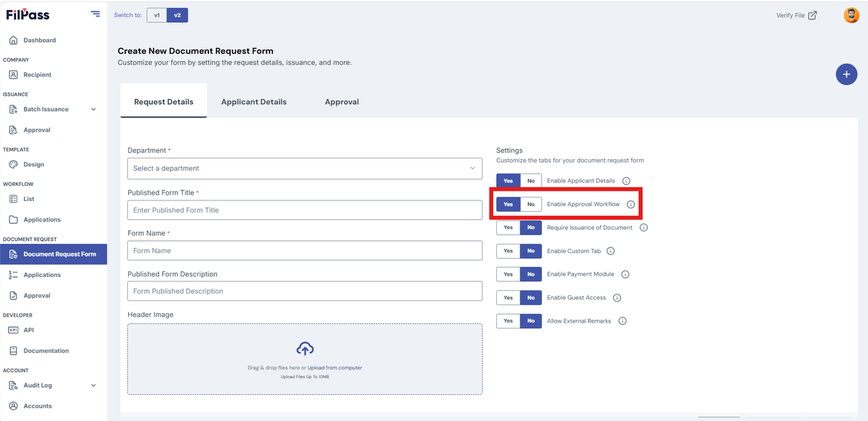Open the Approval tab
Screen dimensions: 868x421
(342, 101)
